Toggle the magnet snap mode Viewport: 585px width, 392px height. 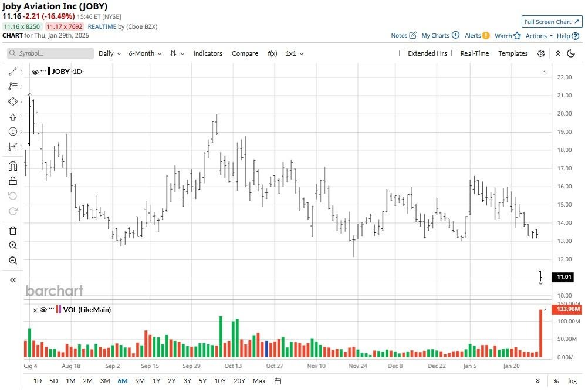point(13,166)
